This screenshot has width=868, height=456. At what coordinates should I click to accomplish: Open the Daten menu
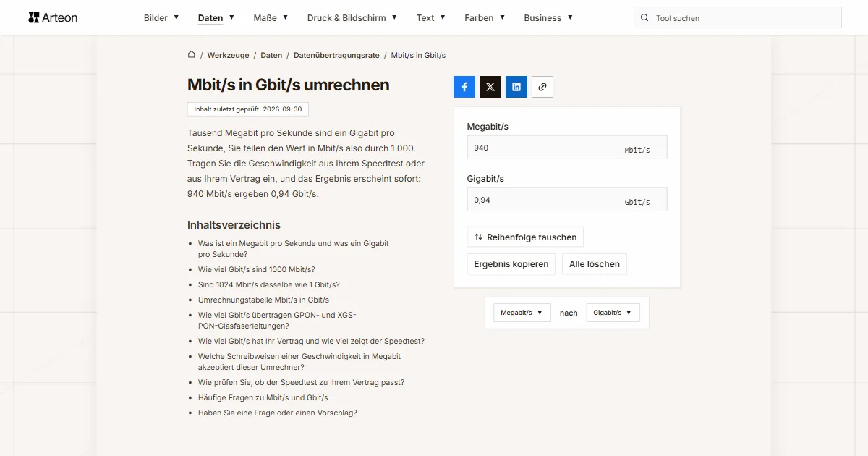[216, 17]
